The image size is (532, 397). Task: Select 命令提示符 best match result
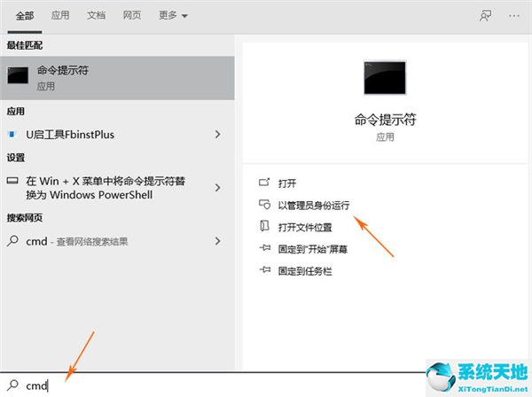click(117, 78)
